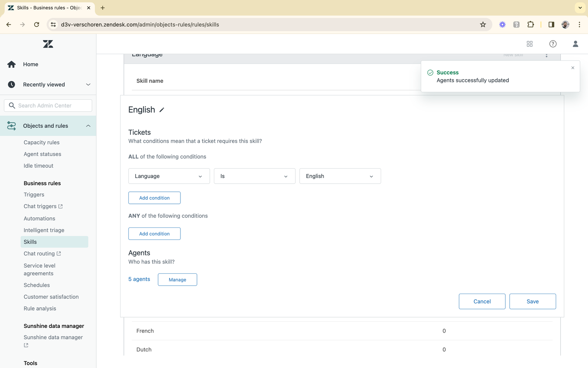Open the Language condition dropdown
Screen dimensions: 588x368
point(169,176)
